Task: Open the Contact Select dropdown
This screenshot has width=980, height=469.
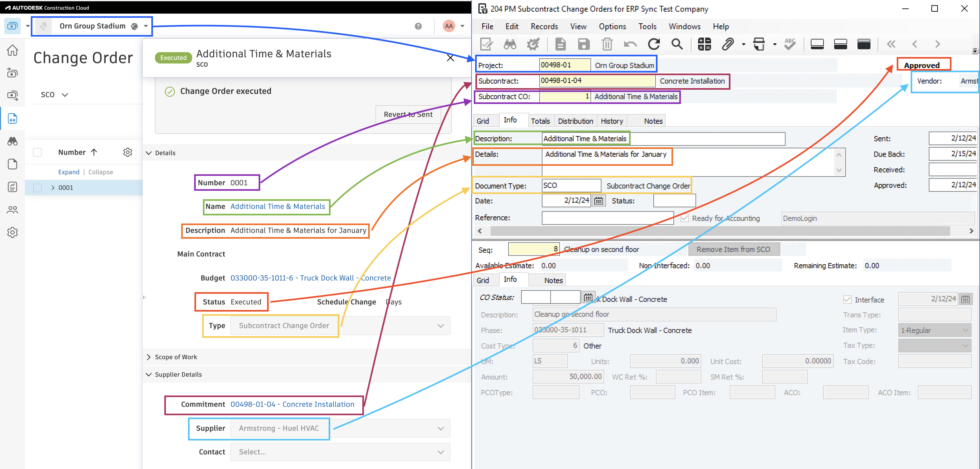Action: [340, 452]
